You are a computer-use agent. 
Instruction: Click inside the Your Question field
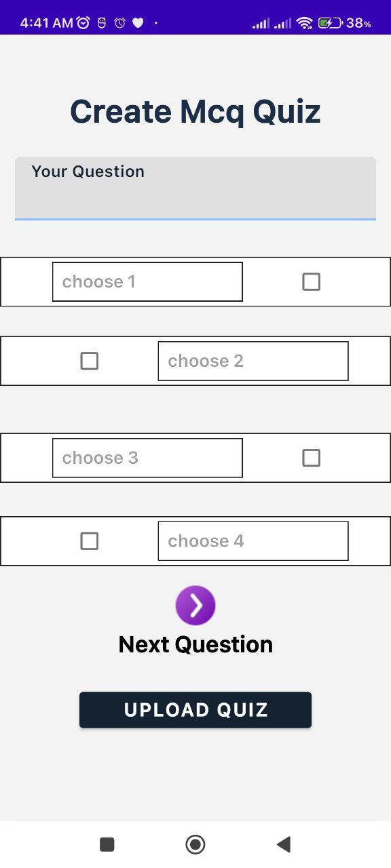(x=195, y=189)
